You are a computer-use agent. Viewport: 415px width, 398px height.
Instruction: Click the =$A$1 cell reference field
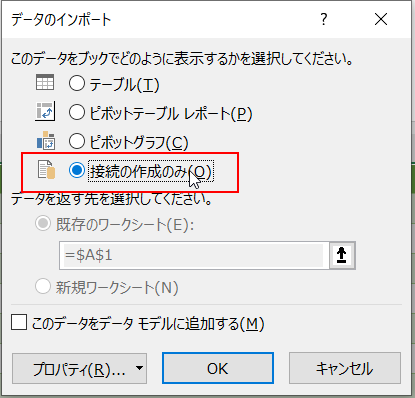tap(194, 255)
